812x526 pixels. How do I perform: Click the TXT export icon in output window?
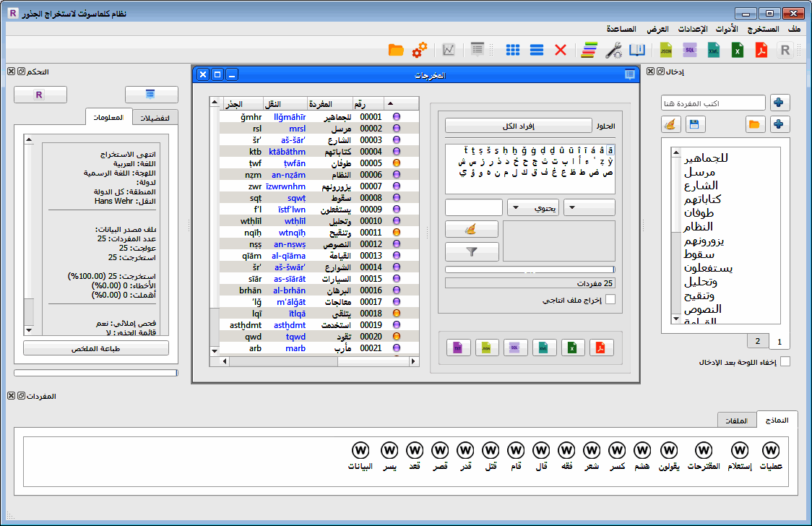tap(458, 348)
